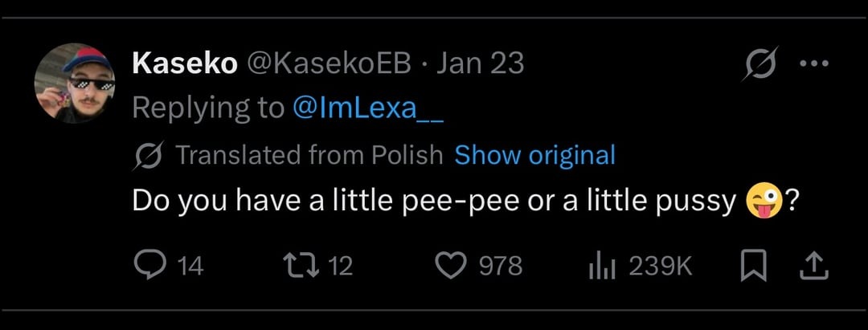
Task: Like the post with the heart
Action: tap(452, 266)
